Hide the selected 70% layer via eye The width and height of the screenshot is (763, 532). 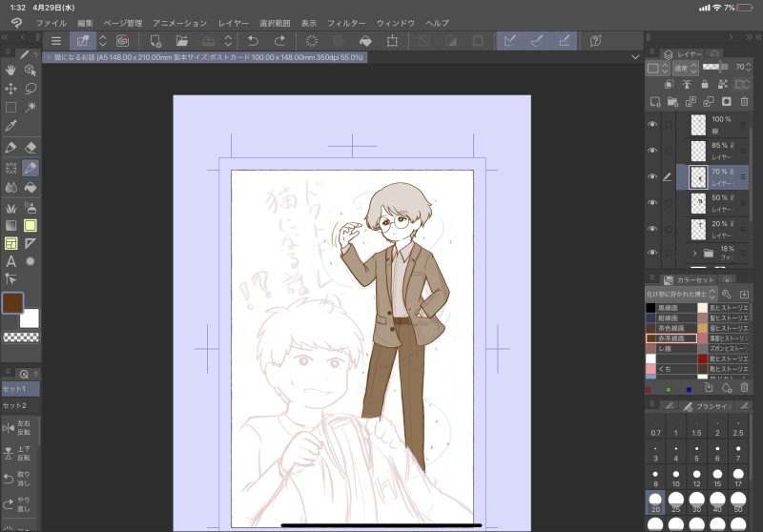coord(652,177)
